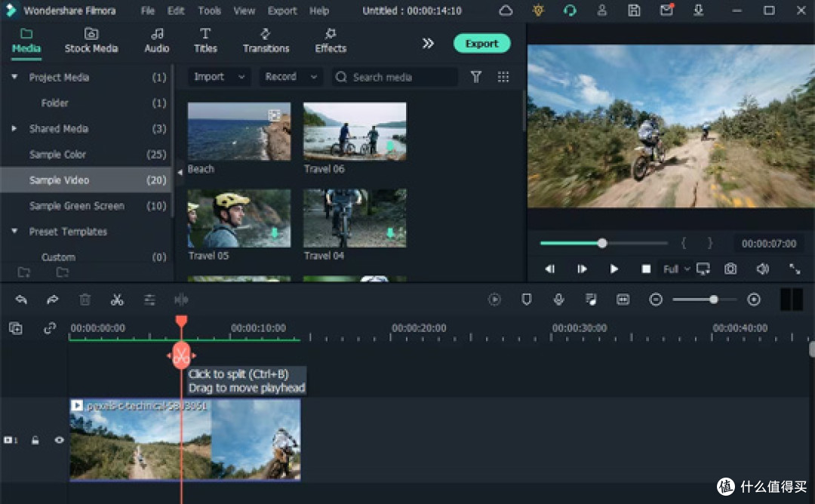Click the delete trash icon above timeline
This screenshot has width=815, height=504.
point(85,300)
